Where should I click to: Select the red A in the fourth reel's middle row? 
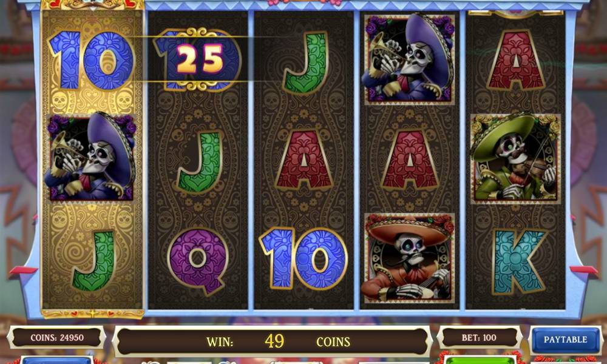410,160
